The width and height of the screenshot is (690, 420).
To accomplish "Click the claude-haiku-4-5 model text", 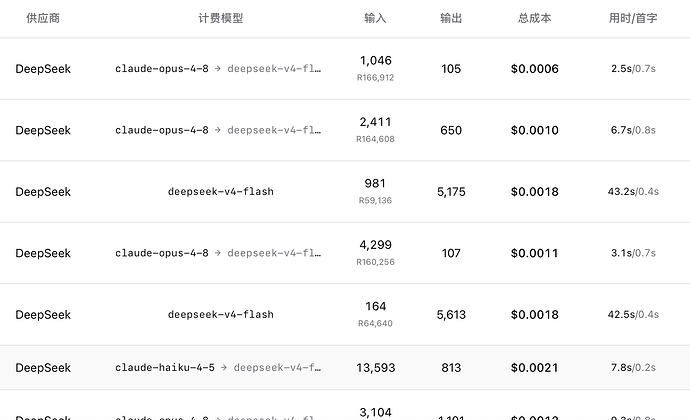I will click(165, 368).
